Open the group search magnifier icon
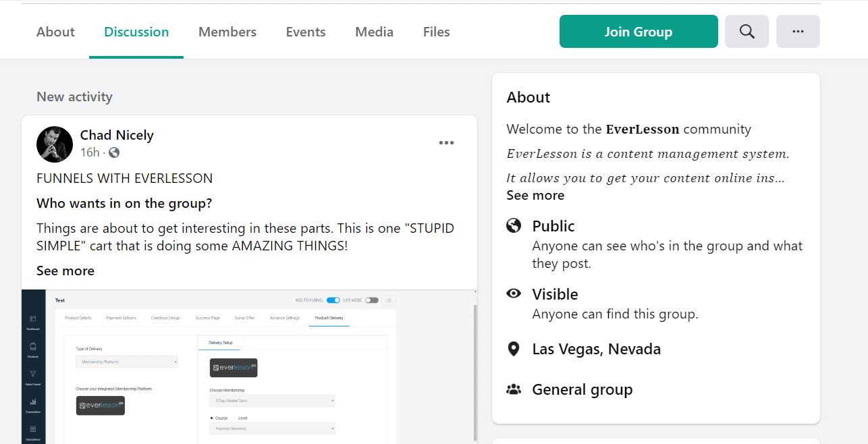Viewport: 868px width, 444px height. tap(747, 32)
